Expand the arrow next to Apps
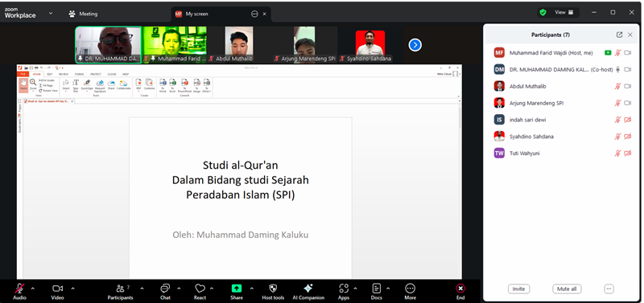 (355, 289)
